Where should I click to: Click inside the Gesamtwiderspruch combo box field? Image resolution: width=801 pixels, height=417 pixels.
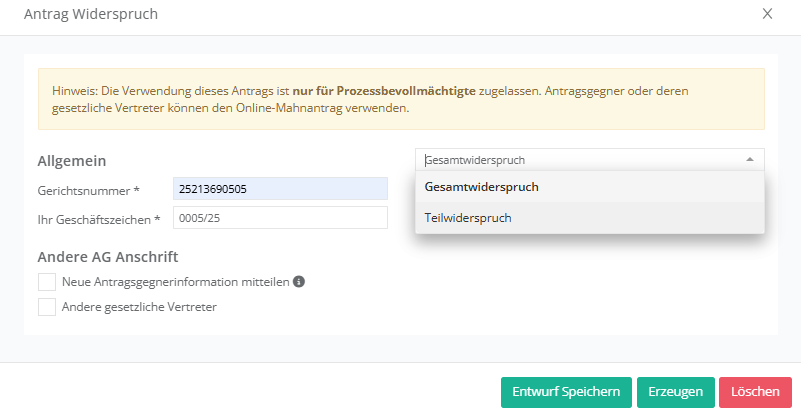[x=580, y=160]
